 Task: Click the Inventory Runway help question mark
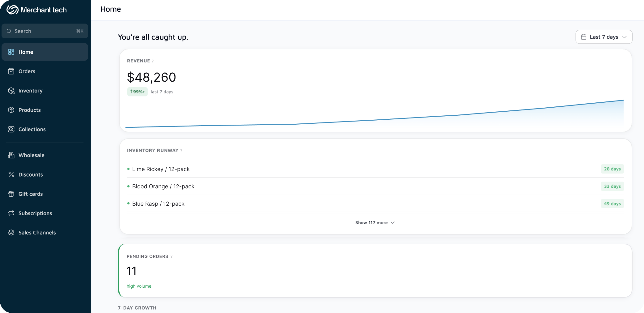[x=181, y=151]
